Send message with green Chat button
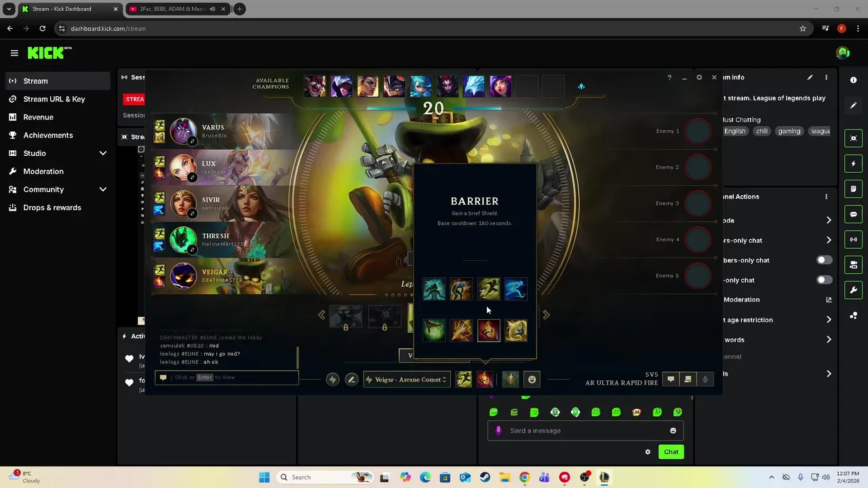This screenshot has width=868, height=488. pyautogui.click(x=671, y=452)
